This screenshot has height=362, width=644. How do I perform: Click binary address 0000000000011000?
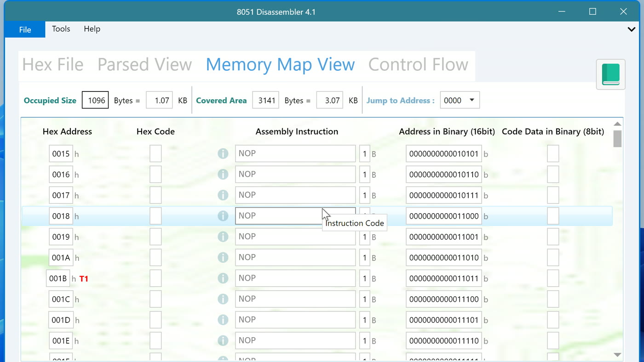(x=444, y=216)
